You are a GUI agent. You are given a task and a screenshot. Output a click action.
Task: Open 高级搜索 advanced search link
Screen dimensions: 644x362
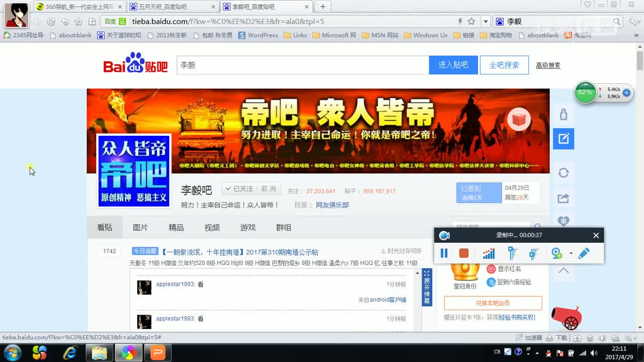coord(548,65)
